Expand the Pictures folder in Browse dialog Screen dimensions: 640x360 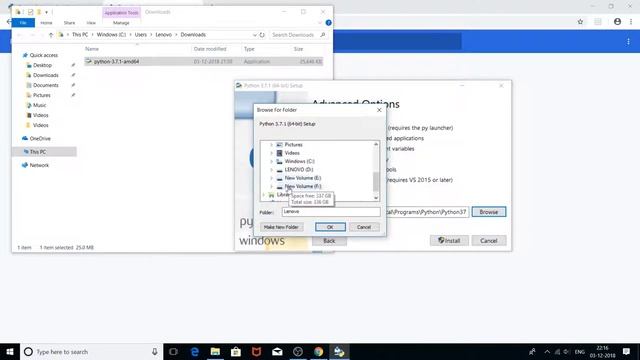pos(271,145)
